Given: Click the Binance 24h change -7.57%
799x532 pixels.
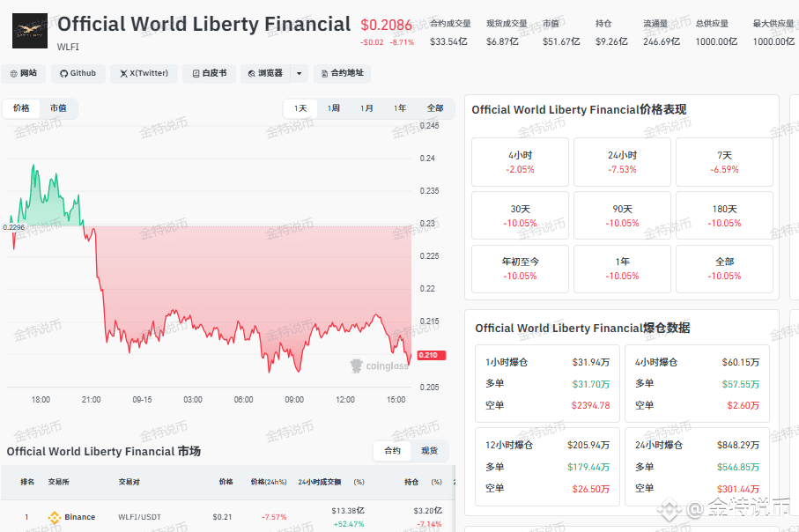Looking at the screenshot, I should [274, 517].
